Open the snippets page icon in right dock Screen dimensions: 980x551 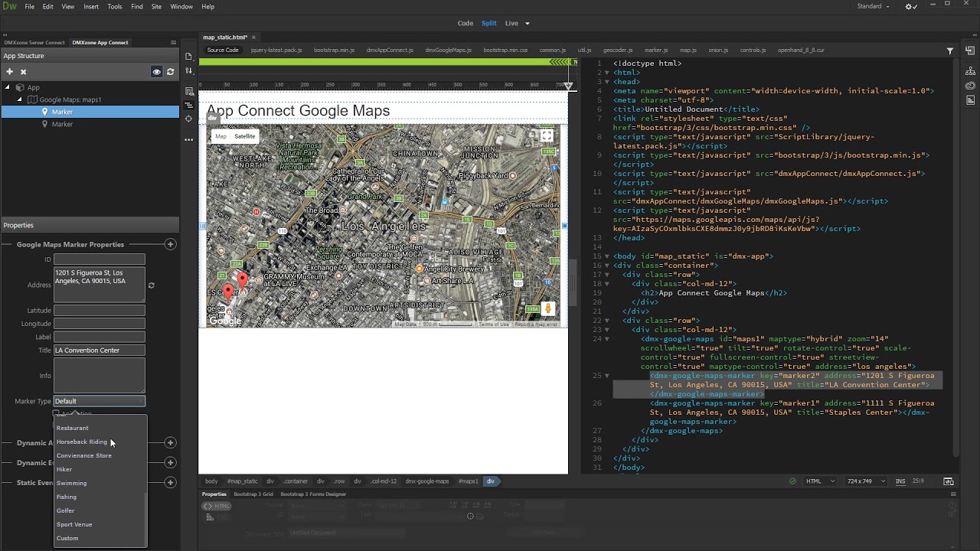pos(970,100)
